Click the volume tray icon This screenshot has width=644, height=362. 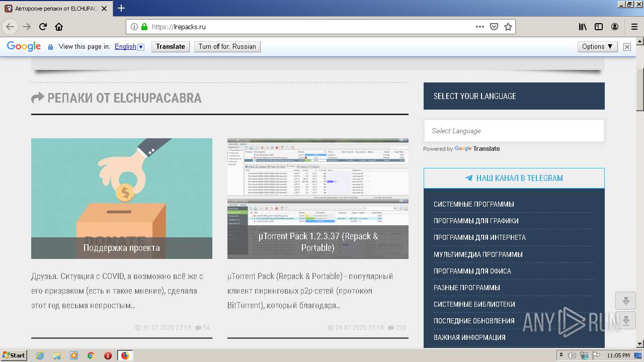point(572,355)
